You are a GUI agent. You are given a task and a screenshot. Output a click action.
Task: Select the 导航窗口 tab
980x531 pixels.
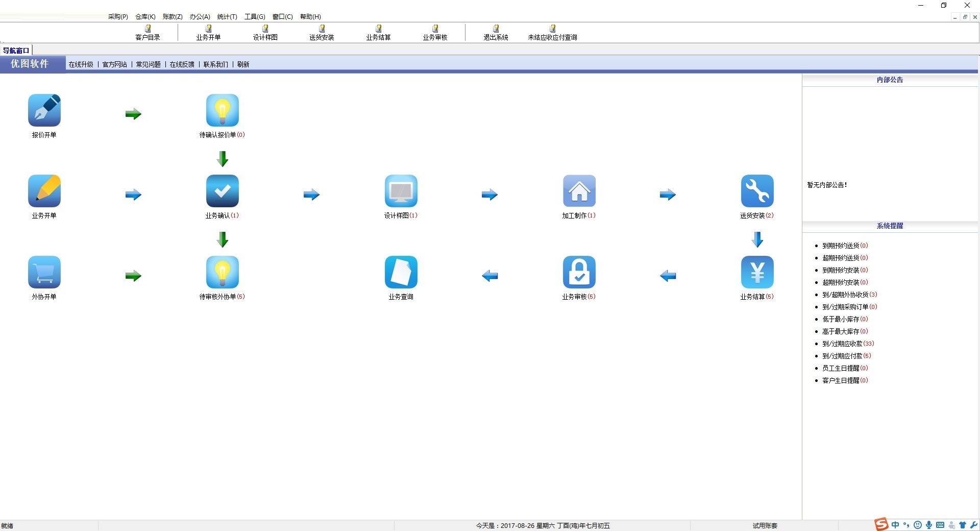(16, 51)
